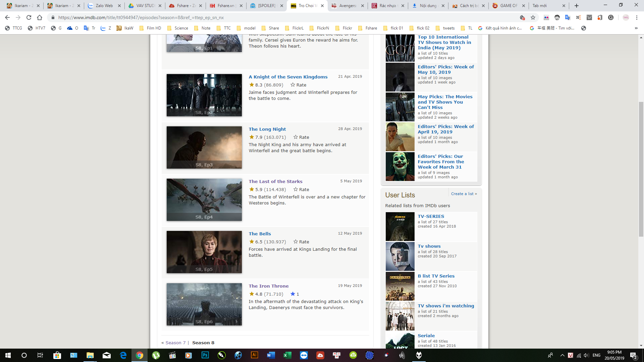Open the Windows Start menu
The image size is (644, 362).
click(x=8, y=355)
